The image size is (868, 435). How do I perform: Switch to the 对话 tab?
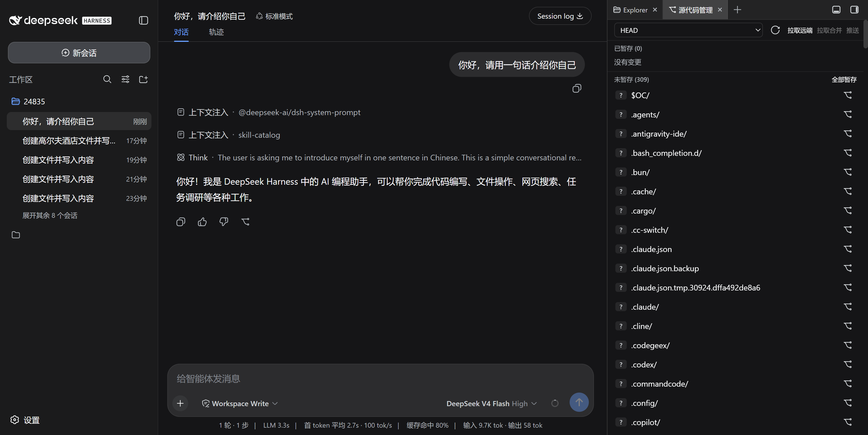point(181,32)
